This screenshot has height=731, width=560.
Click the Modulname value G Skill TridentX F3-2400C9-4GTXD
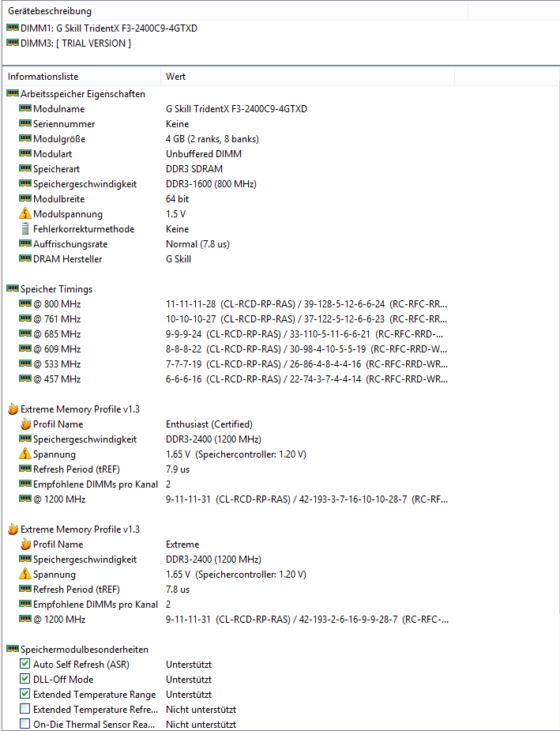[237, 108]
